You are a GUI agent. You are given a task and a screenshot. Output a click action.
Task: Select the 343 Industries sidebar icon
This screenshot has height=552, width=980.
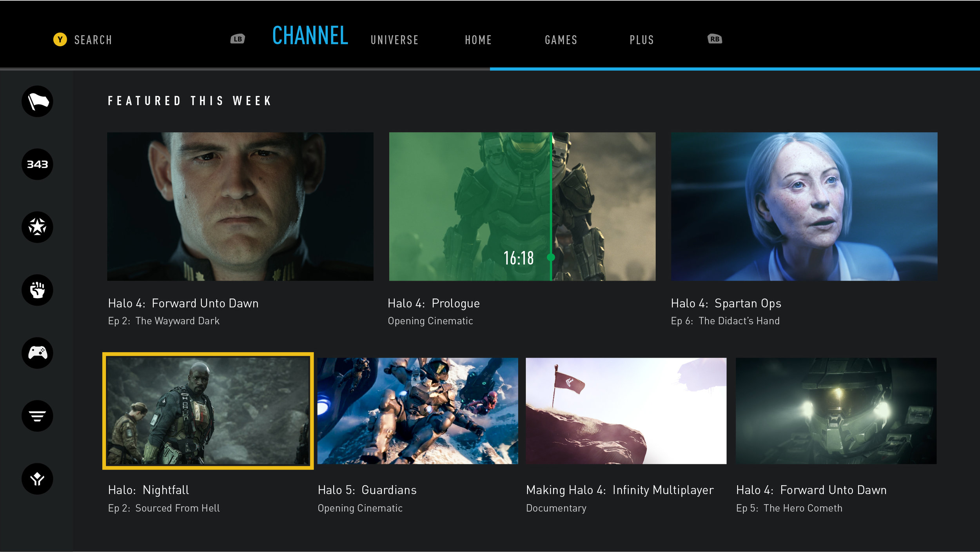[x=37, y=164]
